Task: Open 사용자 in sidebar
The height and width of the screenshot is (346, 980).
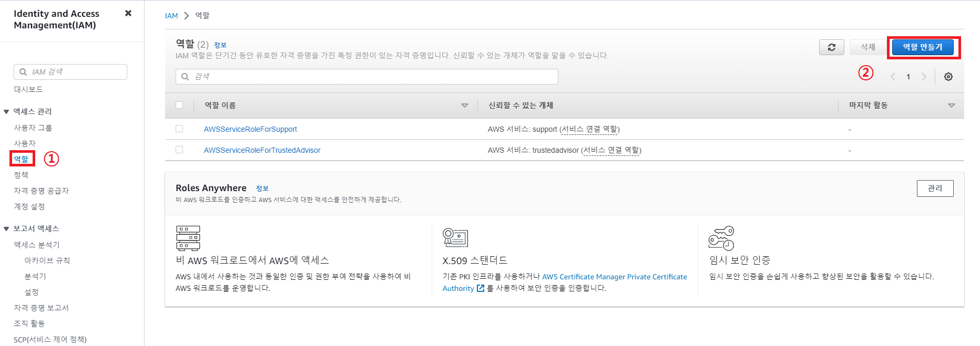Action: click(x=25, y=143)
